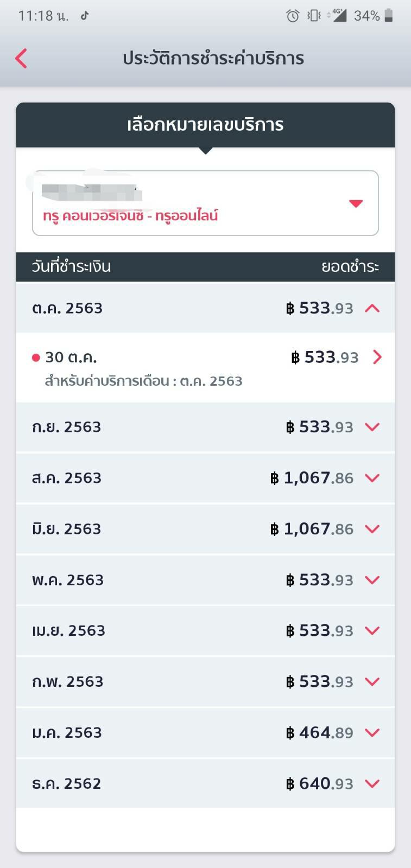Tap red dot beside 30 ต.ค.
The width and height of the screenshot is (411, 868).
[x=36, y=358]
